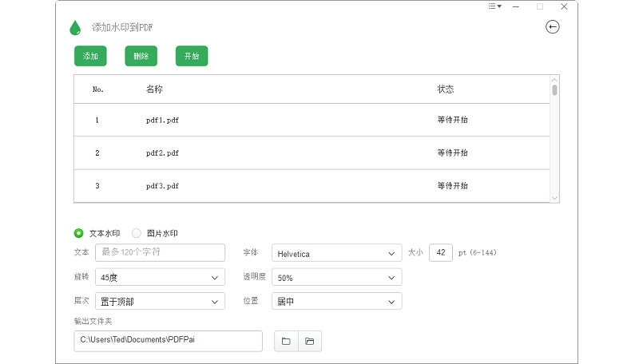Click the watermark 文本 input field

point(160,253)
